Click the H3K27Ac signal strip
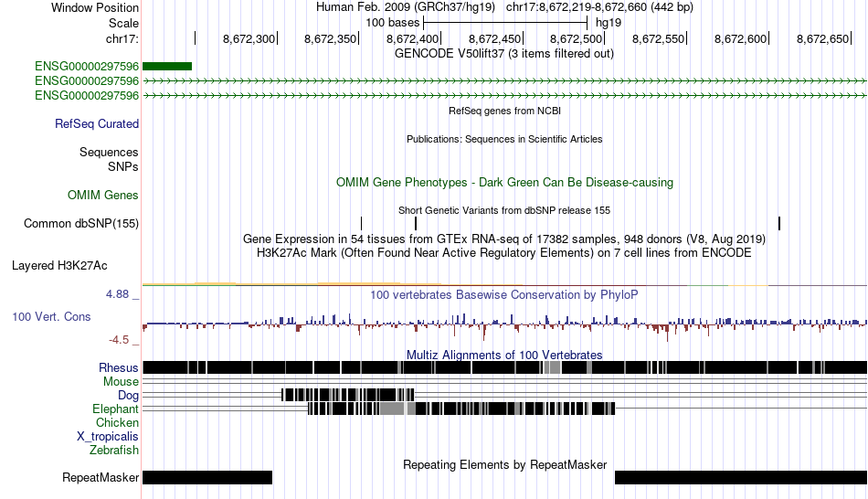The height and width of the screenshot is (499, 868). click(x=505, y=284)
